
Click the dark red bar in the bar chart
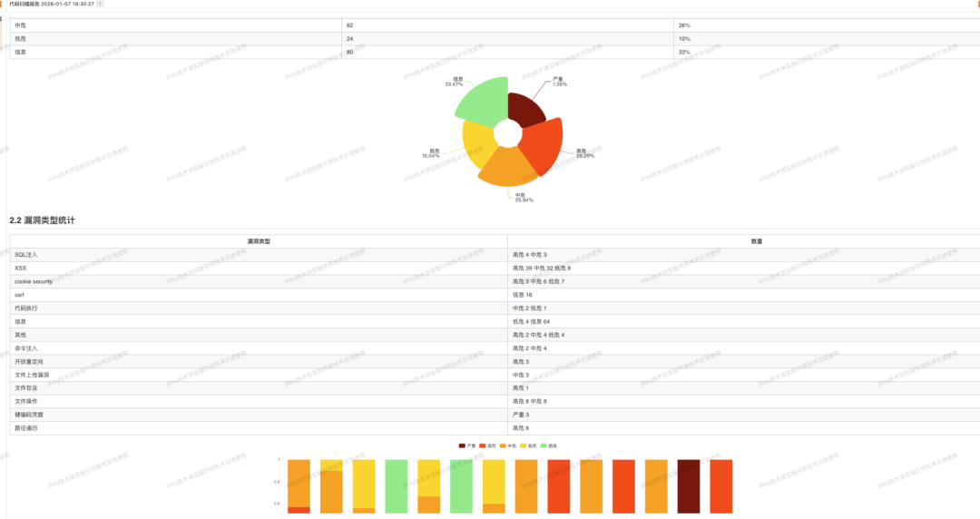689,486
